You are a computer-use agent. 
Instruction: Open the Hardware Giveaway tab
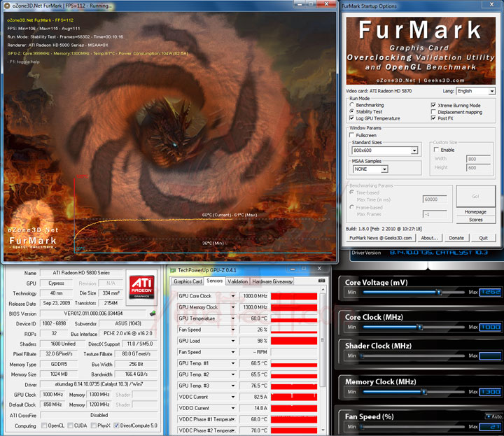point(272,281)
